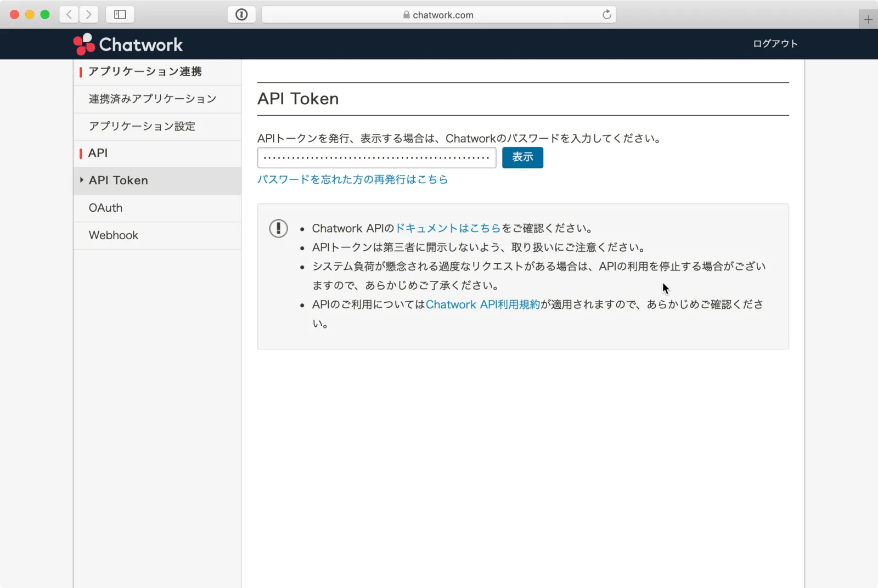Select API Token in sidebar
This screenshot has height=588, width=878.
point(157,181)
